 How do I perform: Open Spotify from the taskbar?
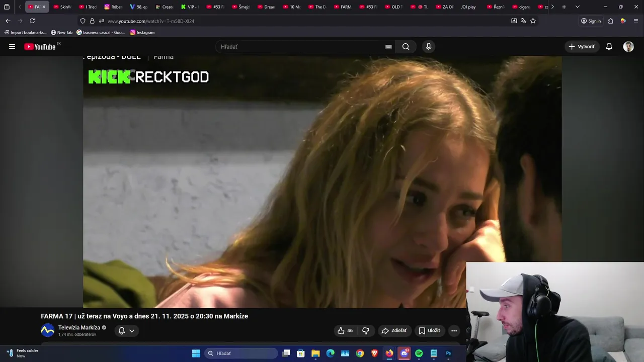click(x=419, y=353)
